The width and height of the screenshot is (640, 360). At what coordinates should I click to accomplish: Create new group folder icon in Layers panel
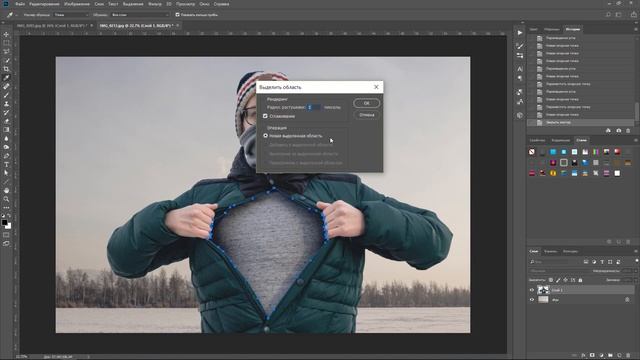click(610, 356)
